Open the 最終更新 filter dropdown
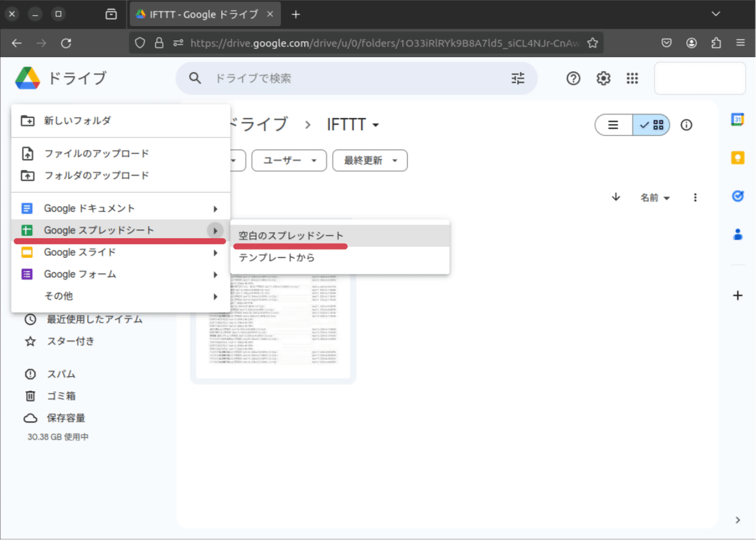 click(370, 161)
